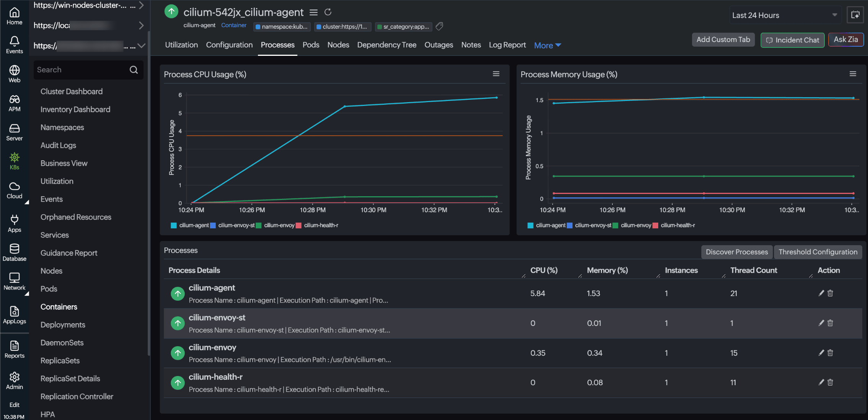This screenshot has height=420, width=868.
Task: Expand the More tabs dropdown
Action: tap(547, 45)
